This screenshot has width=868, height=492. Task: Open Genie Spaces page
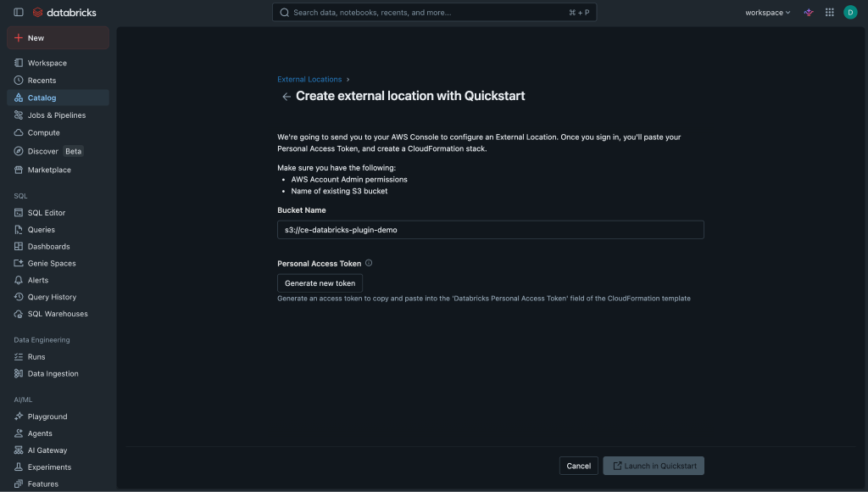pyautogui.click(x=58, y=263)
